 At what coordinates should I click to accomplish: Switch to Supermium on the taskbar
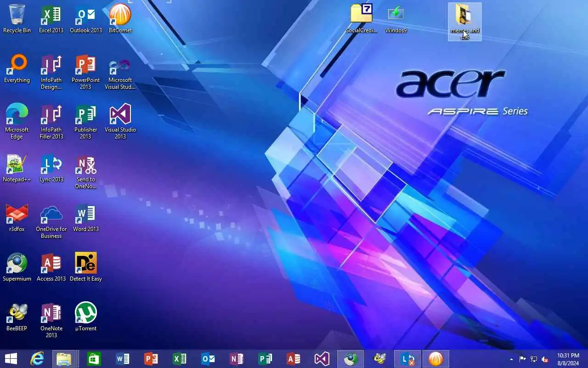351,359
